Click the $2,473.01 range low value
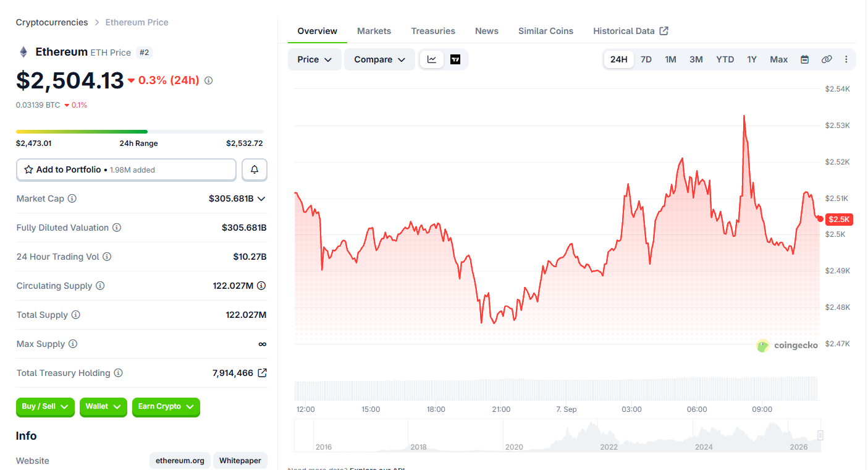Image resolution: width=868 pixels, height=470 pixels. pyautogui.click(x=33, y=143)
